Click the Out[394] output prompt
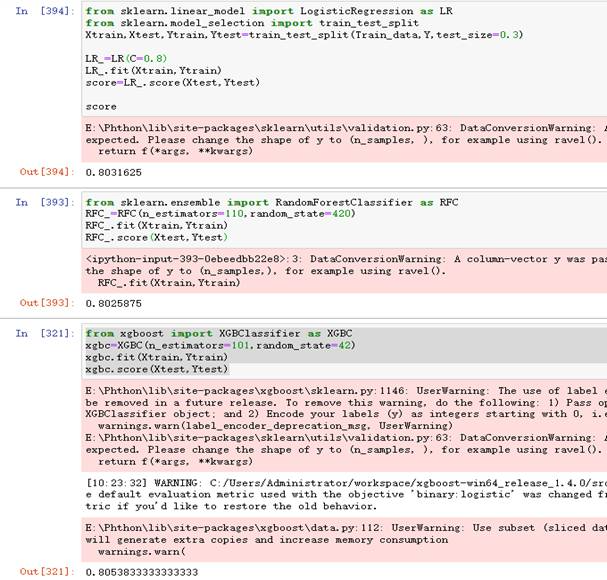 [47, 172]
